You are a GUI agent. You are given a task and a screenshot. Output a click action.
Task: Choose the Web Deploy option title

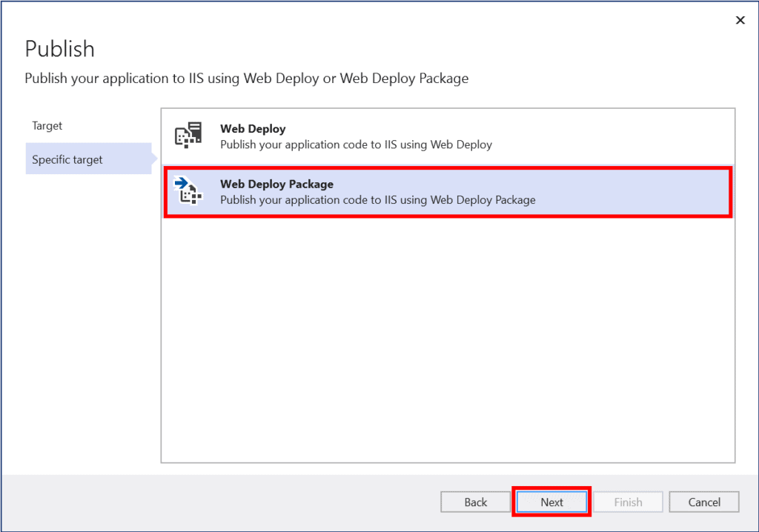click(x=253, y=129)
